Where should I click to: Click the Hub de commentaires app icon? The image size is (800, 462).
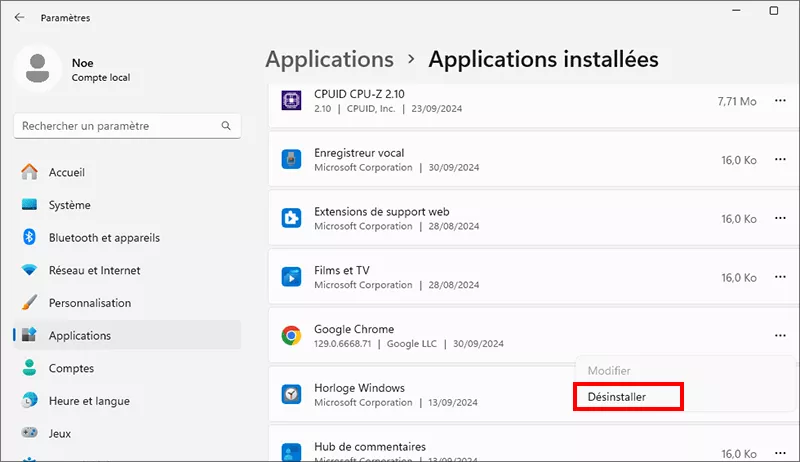coord(291,452)
